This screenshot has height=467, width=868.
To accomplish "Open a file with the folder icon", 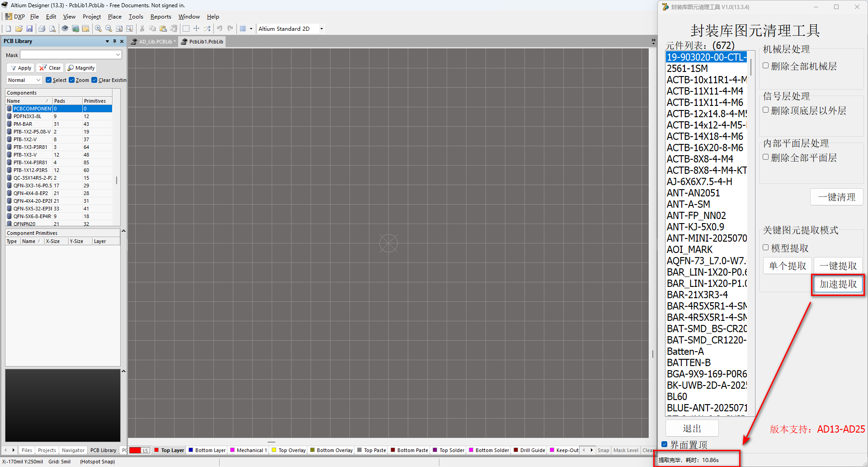I will 19,29.
